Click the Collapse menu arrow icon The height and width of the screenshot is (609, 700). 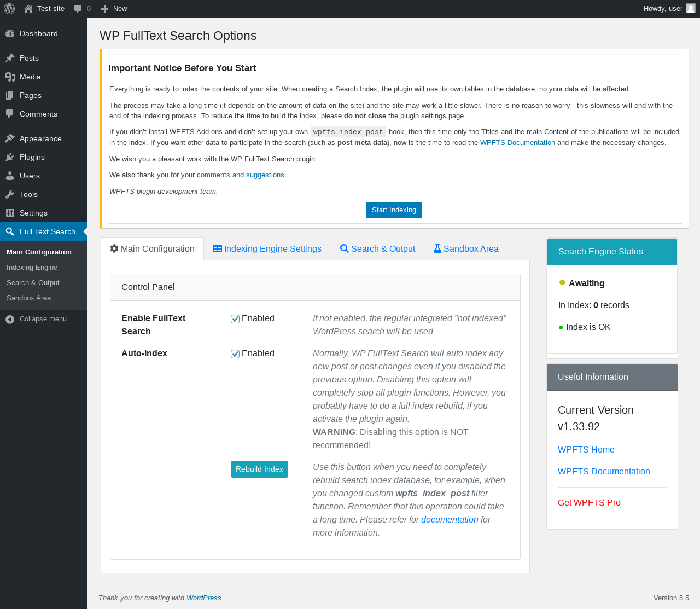click(x=10, y=319)
